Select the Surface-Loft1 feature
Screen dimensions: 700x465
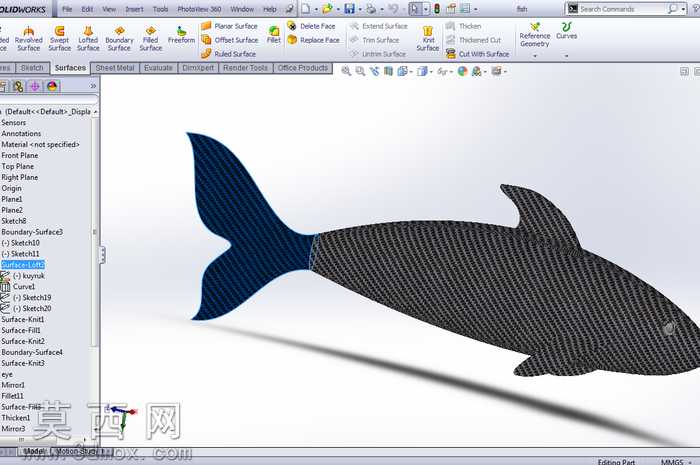(23, 265)
